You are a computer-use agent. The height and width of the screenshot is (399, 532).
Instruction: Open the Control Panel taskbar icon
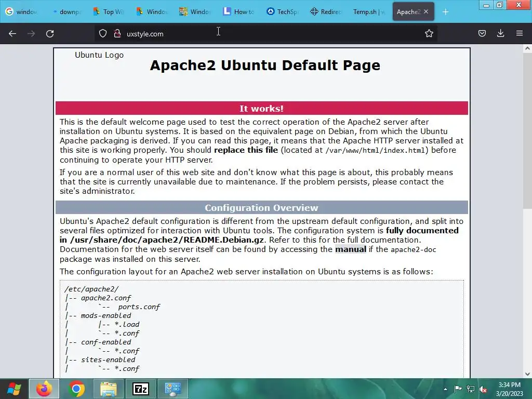[x=172, y=389]
